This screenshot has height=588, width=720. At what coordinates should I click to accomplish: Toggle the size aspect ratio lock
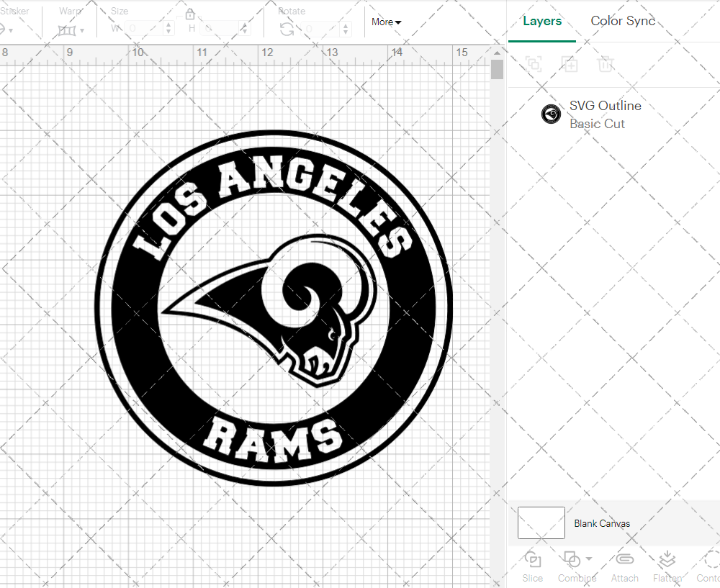(x=190, y=14)
